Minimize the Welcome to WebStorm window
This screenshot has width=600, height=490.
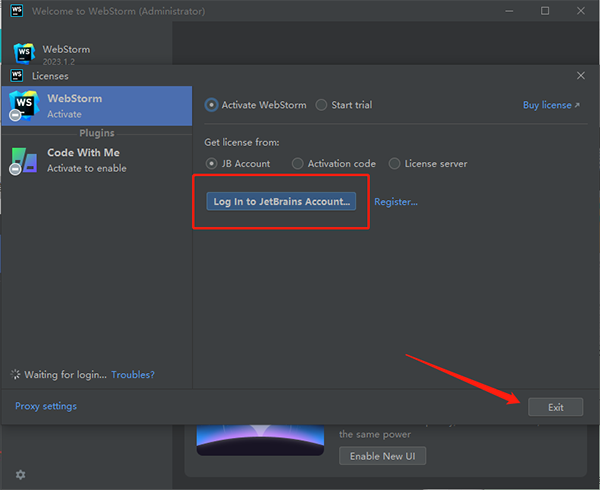509,11
